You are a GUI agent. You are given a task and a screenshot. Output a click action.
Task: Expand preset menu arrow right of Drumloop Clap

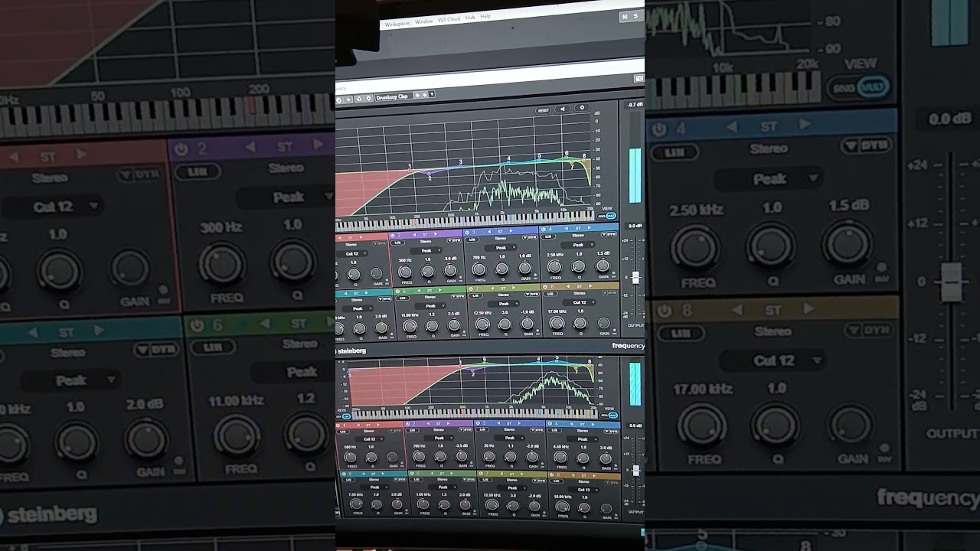(432, 94)
